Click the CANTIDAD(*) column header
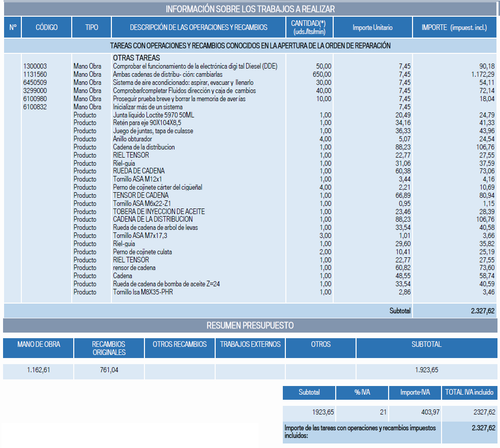This screenshot has height=448, width=500. (309, 27)
